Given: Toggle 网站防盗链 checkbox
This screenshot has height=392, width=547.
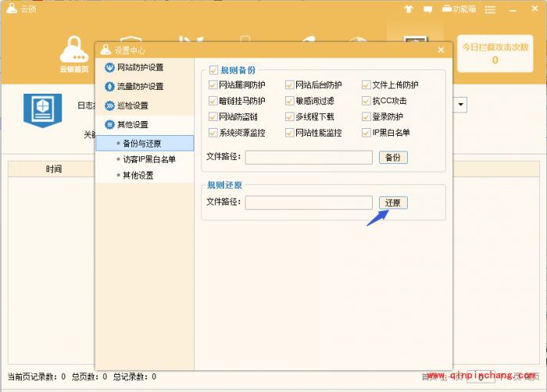Looking at the screenshot, I should pyautogui.click(x=213, y=116).
